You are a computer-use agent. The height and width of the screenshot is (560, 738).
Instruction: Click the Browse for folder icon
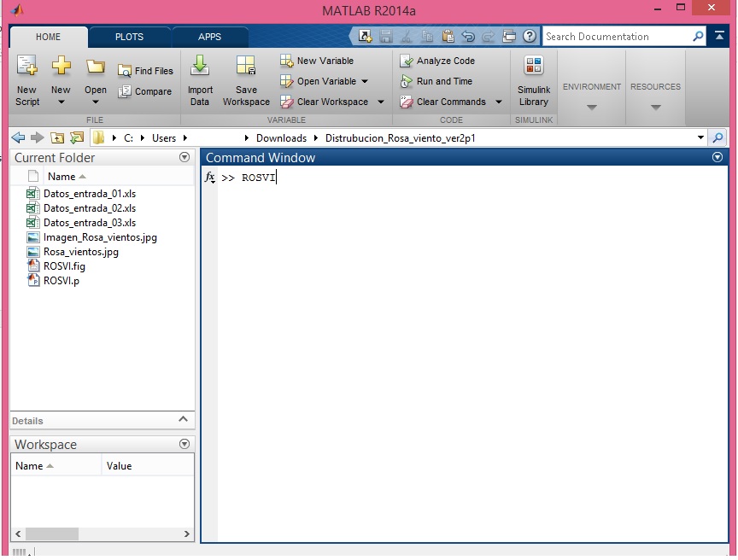pos(77,137)
